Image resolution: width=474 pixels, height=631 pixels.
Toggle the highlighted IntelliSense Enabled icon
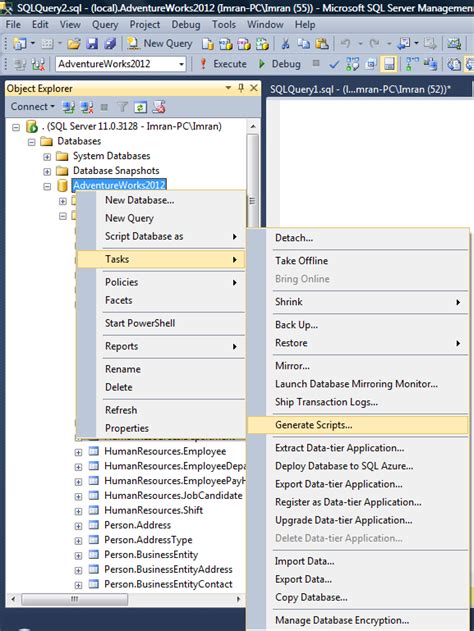coord(389,64)
